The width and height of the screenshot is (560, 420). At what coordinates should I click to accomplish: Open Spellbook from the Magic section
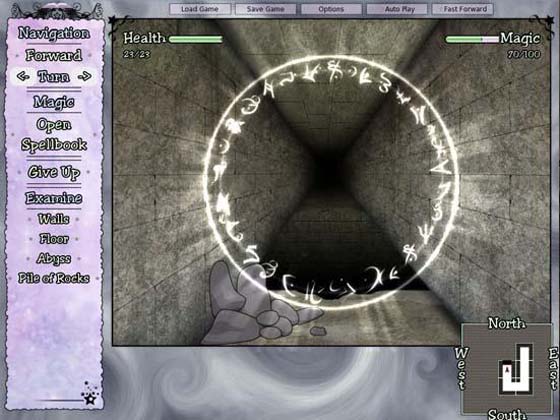click(x=54, y=135)
